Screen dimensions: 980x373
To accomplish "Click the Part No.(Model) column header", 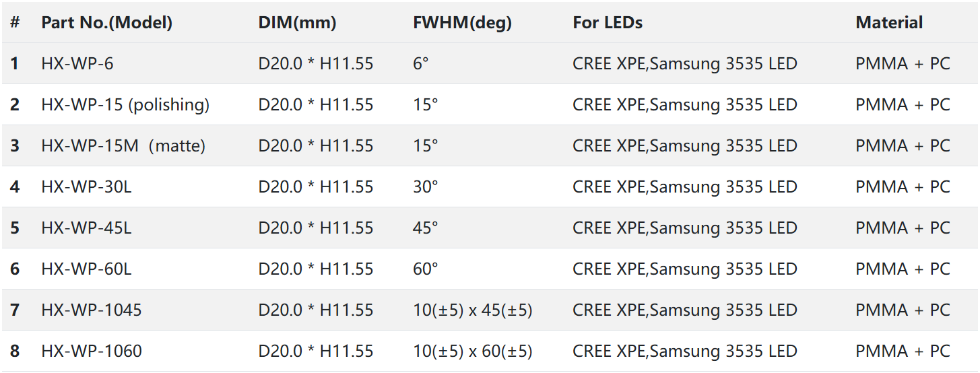I will pyautogui.click(x=106, y=23).
